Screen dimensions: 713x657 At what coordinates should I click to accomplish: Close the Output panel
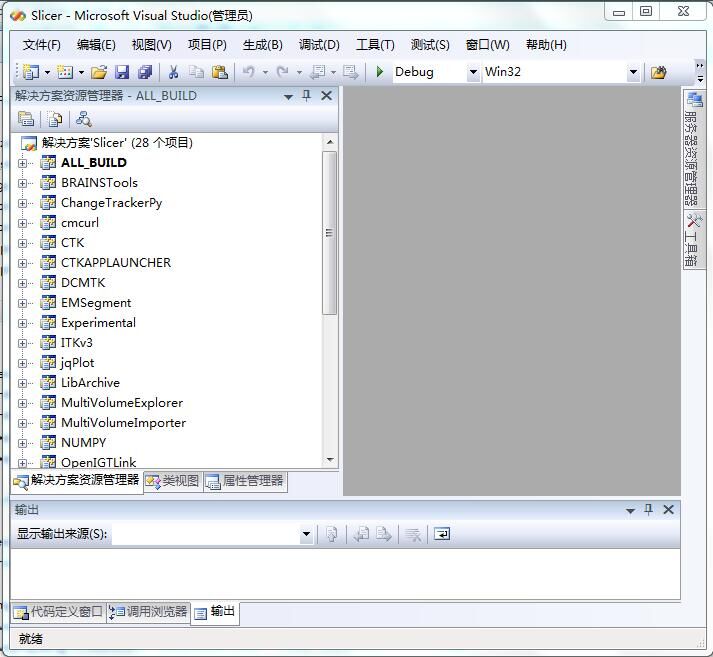[x=668, y=510]
